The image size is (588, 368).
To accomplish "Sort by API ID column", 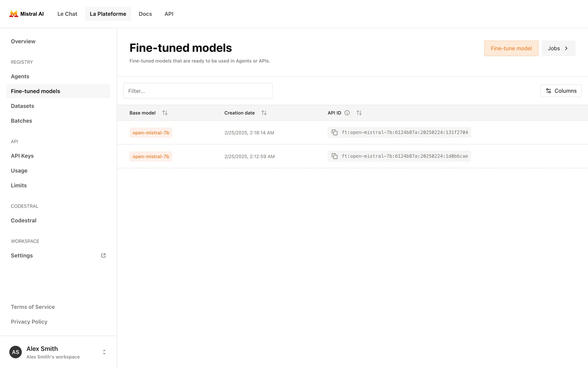I will [359, 113].
